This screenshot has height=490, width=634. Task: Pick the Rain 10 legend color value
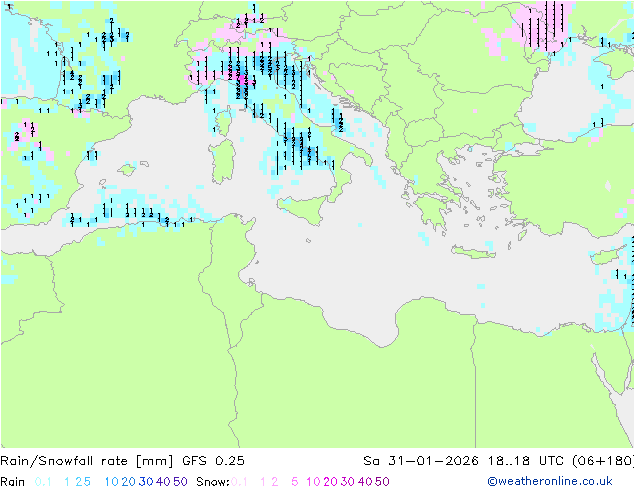pos(112,482)
